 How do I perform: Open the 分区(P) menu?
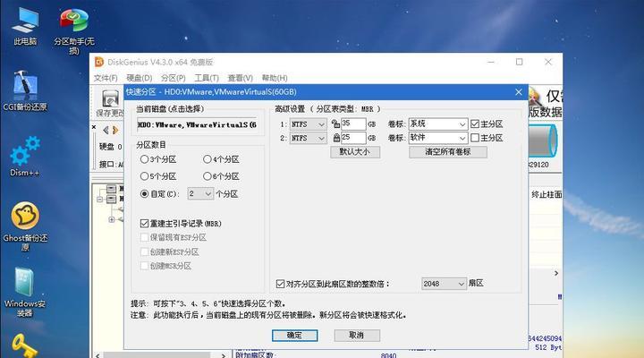point(173,78)
